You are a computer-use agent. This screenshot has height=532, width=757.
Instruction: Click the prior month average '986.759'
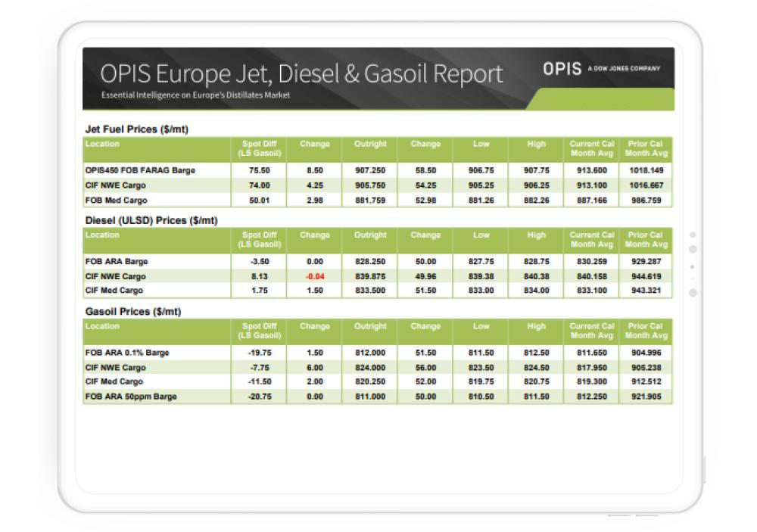tap(646, 201)
